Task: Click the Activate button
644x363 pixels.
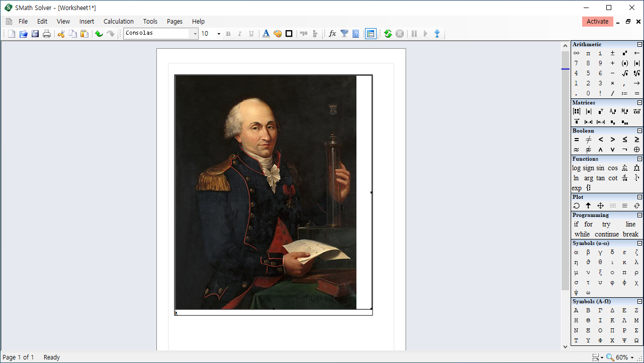Action: click(598, 22)
